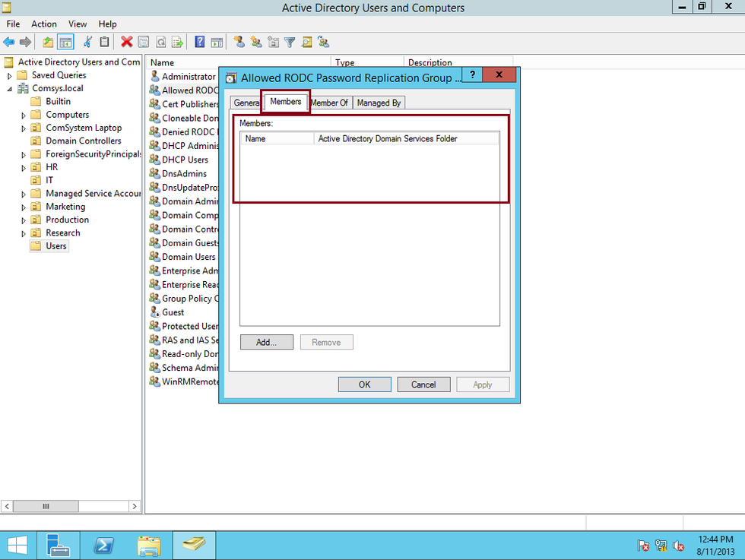The height and width of the screenshot is (560, 745).
Task: Click the action pane toggle icon
Action: click(217, 43)
